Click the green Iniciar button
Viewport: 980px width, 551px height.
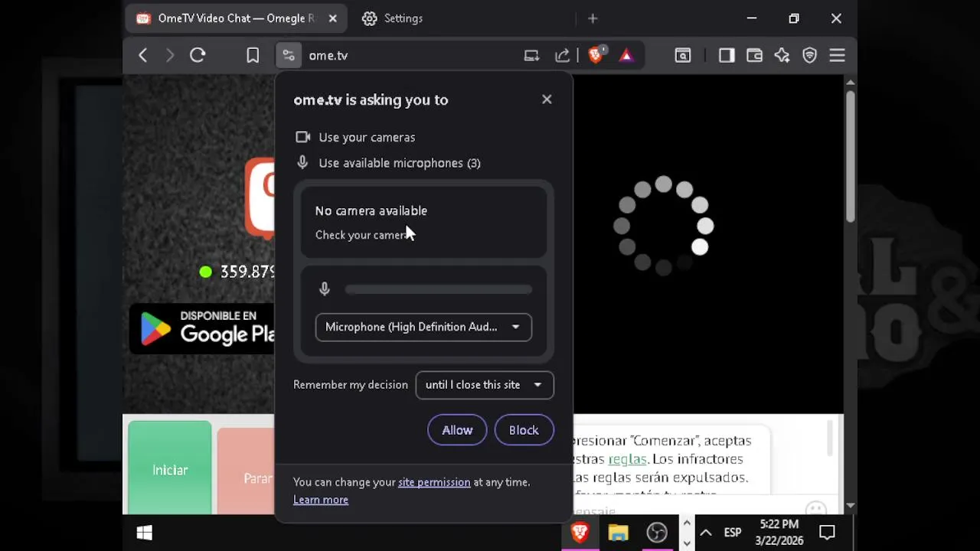click(170, 468)
